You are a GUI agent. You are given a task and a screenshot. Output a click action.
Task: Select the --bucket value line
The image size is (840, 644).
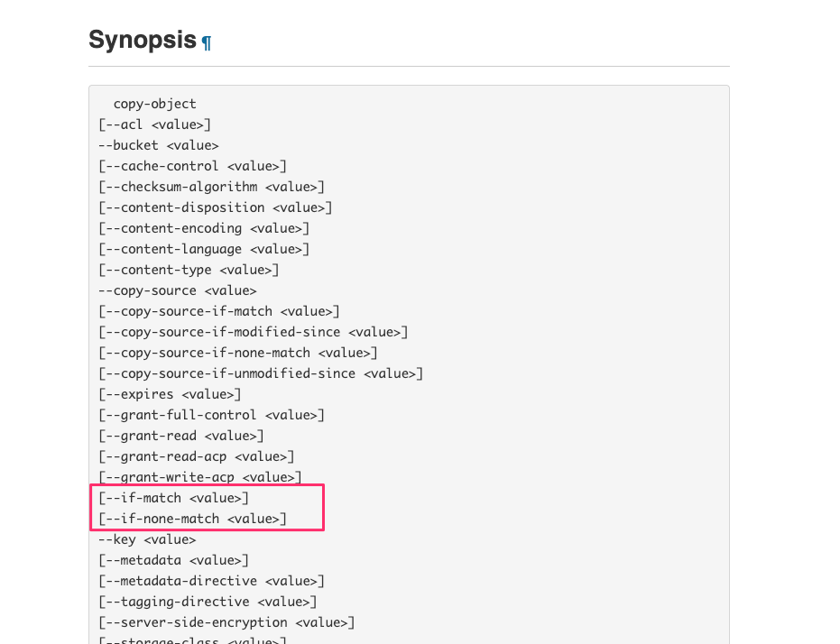[x=159, y=145]
